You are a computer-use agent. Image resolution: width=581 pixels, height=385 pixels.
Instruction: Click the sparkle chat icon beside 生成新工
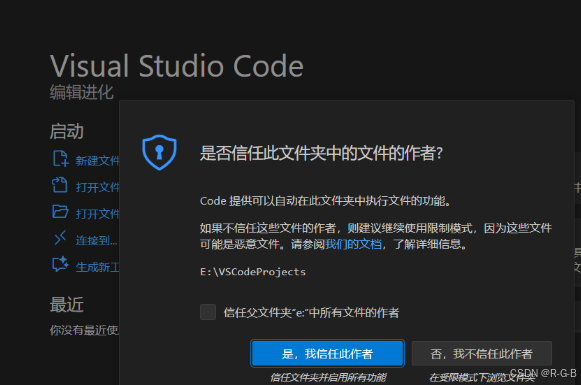coord(60,264)
